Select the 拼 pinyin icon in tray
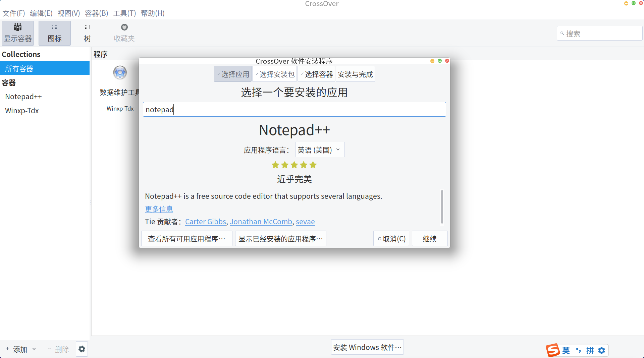 tap(590, 350)
